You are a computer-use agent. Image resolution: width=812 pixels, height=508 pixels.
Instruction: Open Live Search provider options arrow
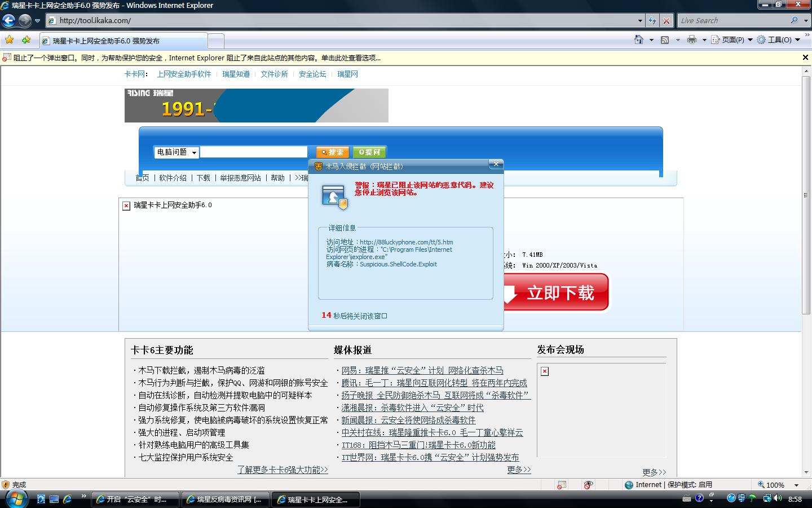[x=805, y=21]
